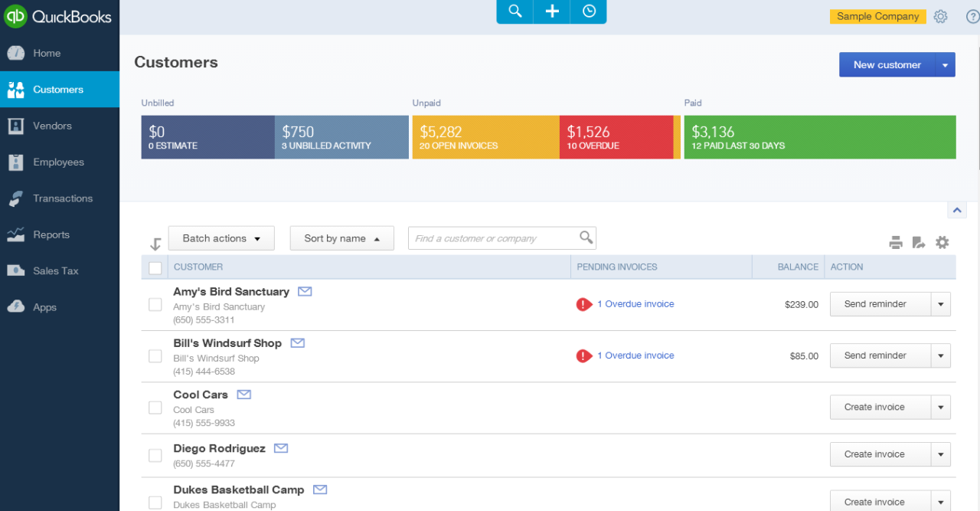Click envelope icon next to Cool Cars

pos(243,395)
